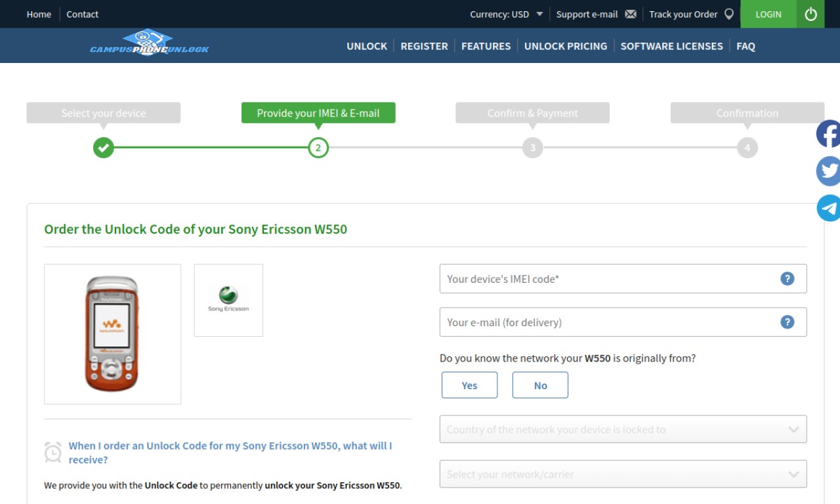Select No for knowing the network

pos(540,385)
